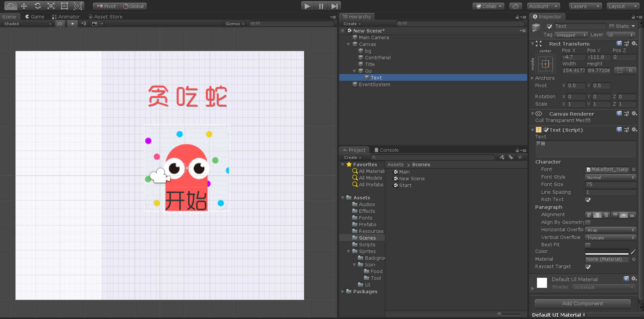Select the Rotate tool
644x319 pixels.
pyautogui.click(x=38, y=6)
